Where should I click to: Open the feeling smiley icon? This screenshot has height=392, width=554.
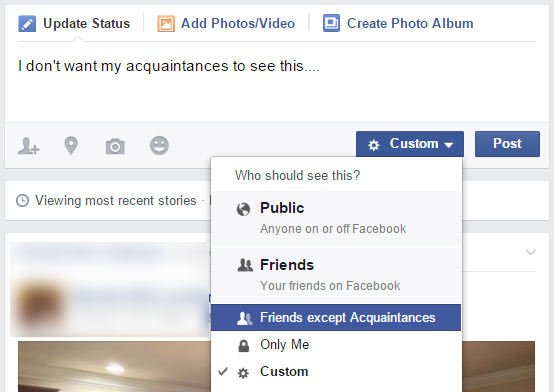click(159, 145)
